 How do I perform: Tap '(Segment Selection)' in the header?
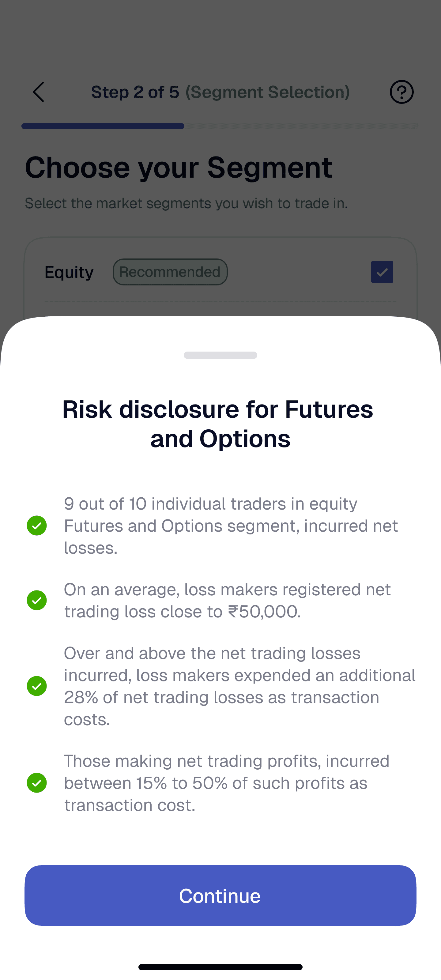tap(267, 92)
